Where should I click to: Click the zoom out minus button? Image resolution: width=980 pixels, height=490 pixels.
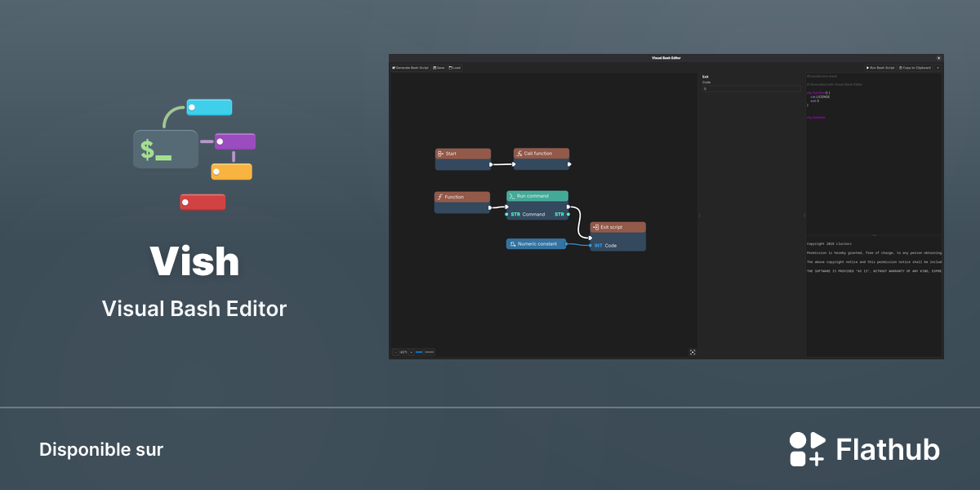tap(395, 352)
